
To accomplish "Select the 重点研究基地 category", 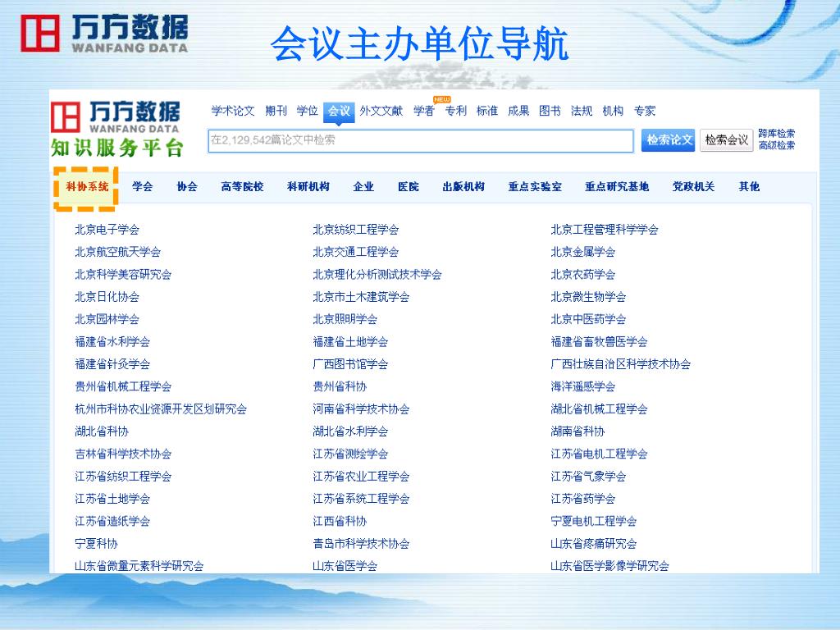I will click(617, 187).
